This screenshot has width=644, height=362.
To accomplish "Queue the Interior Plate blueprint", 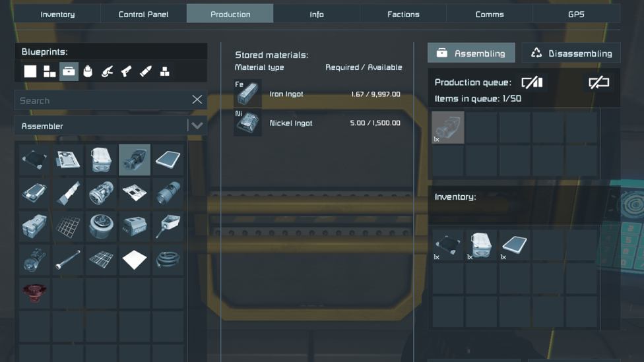I will (x=135, y=193).
